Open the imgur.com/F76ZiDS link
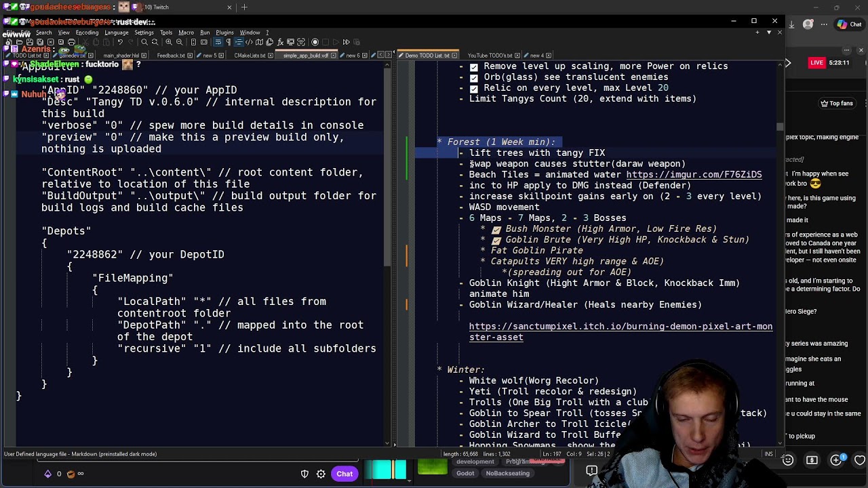 coord(694,175)
